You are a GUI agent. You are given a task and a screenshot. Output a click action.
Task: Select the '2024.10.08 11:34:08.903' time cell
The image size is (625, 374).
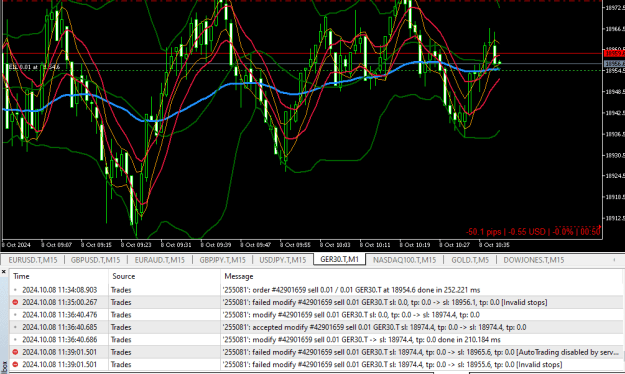(59, 290)
